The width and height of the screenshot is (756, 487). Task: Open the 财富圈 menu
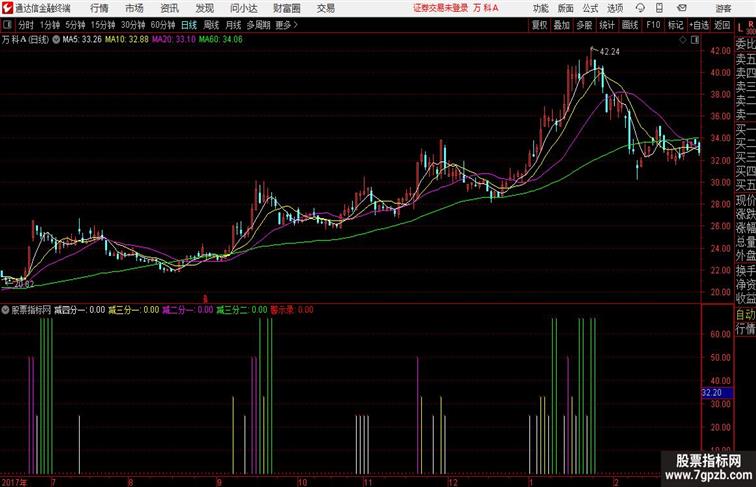pos(286,8)
